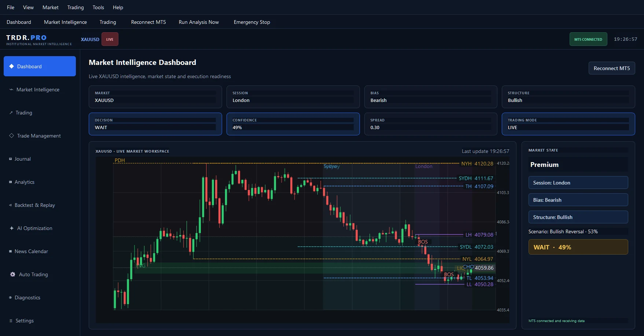644x336 pixels.
Task: Click the Settings lines icon in sidebar
Action: tap(11, 321)
